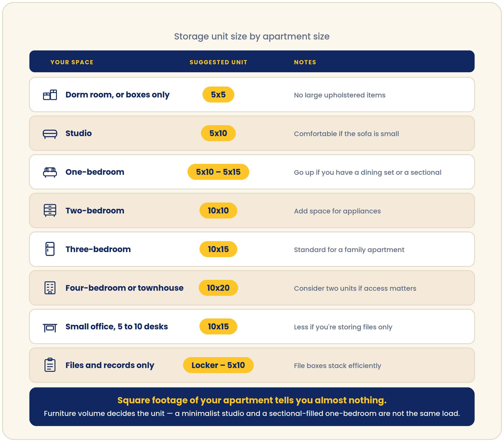Click the YOUR SPACE column header
This screenshot has width=504, height=442.
[72, 62]
